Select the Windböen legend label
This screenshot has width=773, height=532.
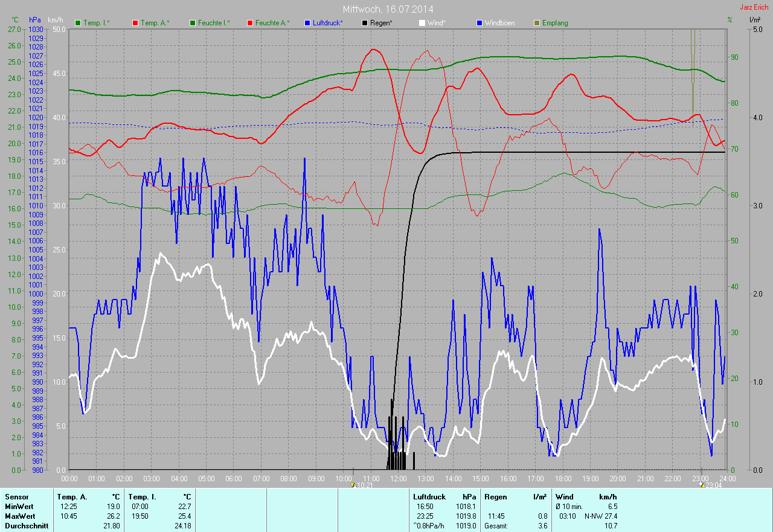[x=500, y=23]
